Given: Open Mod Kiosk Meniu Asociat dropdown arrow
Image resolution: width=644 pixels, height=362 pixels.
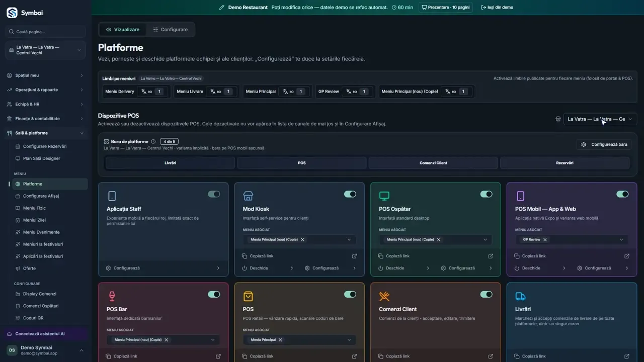Looking at the screenshot, I should point(349,240).
